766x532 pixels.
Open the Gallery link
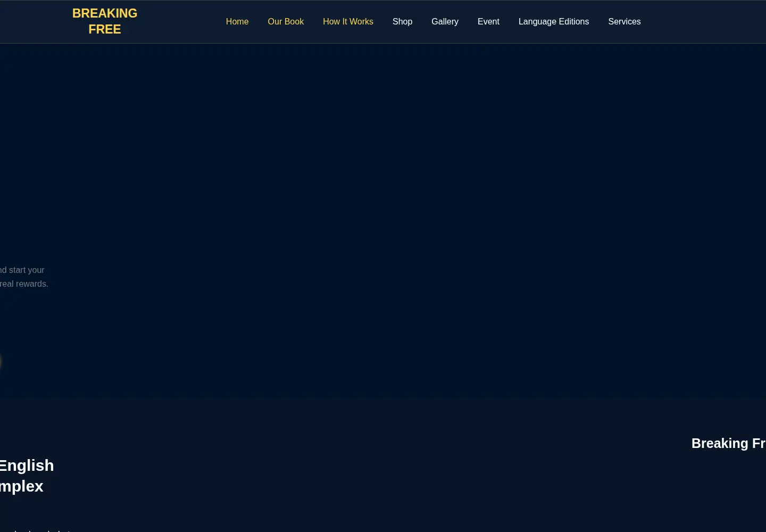[x=445, y=22]
